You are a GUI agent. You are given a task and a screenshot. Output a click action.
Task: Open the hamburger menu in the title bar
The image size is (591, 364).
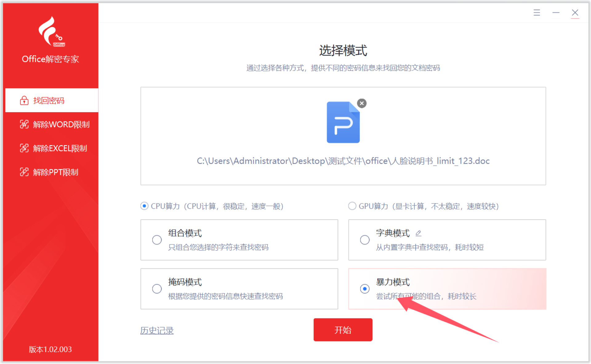pos(537,13)
